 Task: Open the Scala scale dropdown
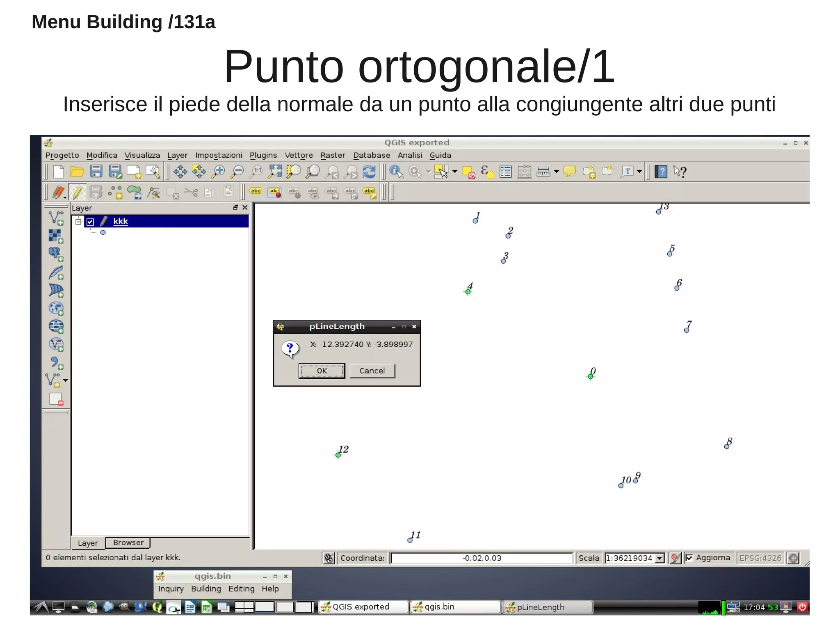(x=659, y=558)
